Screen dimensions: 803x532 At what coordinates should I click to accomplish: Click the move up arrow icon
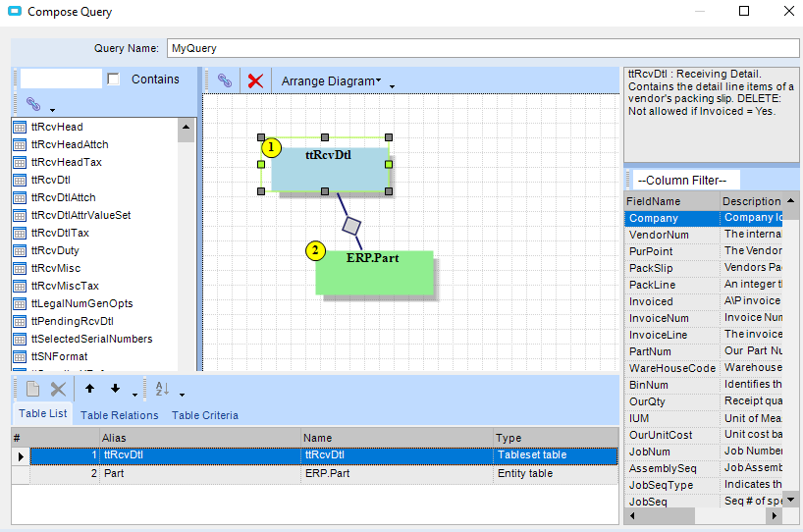point(89,389)
